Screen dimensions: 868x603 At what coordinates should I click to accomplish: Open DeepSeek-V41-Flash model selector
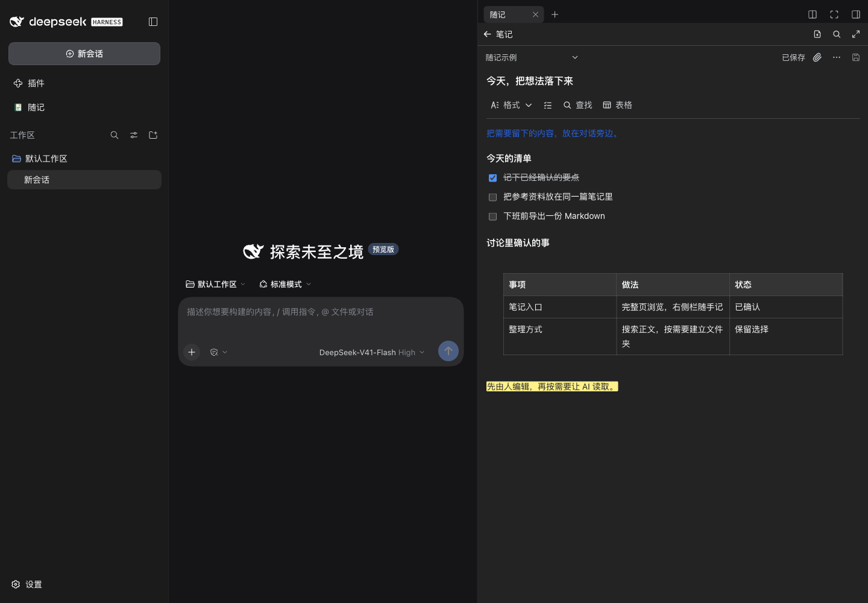[x=372, y=352]
